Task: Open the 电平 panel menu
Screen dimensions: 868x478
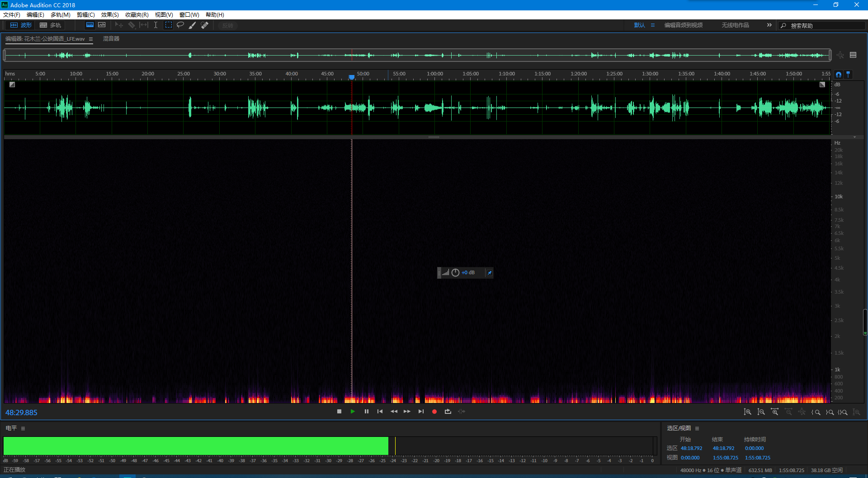Action: [23, 428]
